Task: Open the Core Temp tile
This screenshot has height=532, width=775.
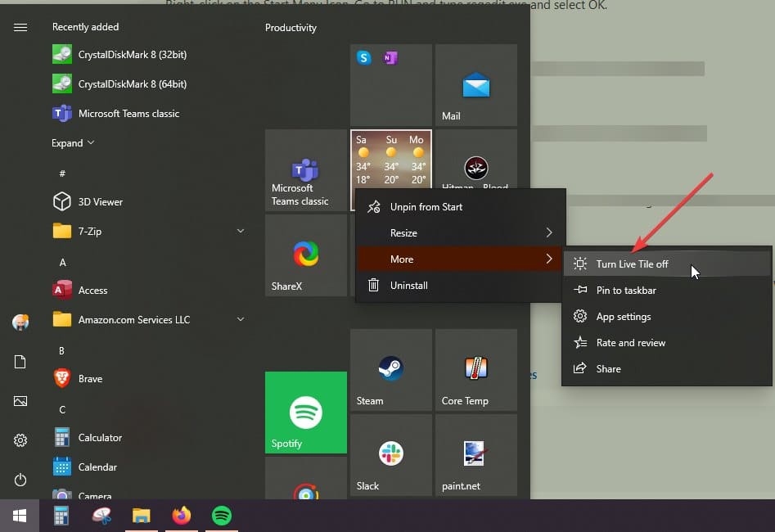Action: tap(476, 370)
